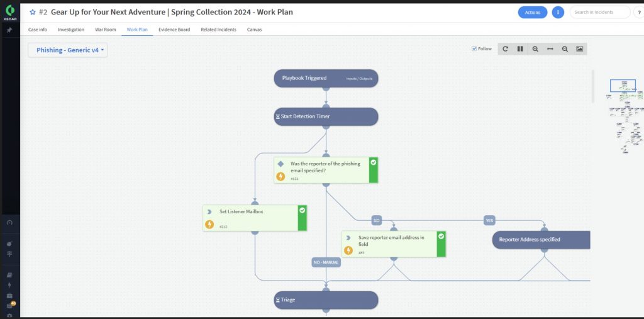Open the Set Listener Mailbox task

click(x=255, y=218)
